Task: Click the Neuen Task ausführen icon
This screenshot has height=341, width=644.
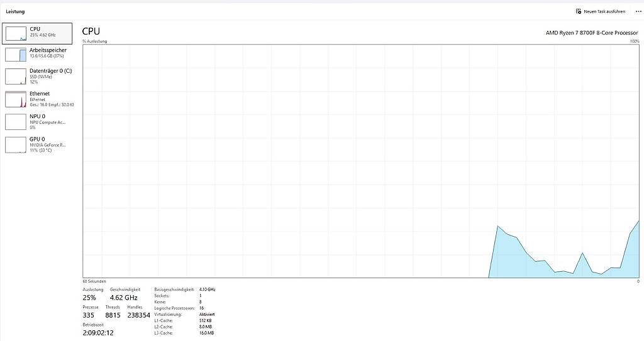Action: [579, 11]
